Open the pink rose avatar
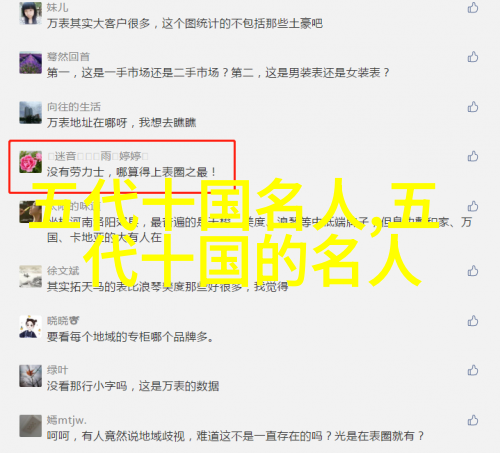Viewport: 500px width, 453px height. click(x=31, y=162)
